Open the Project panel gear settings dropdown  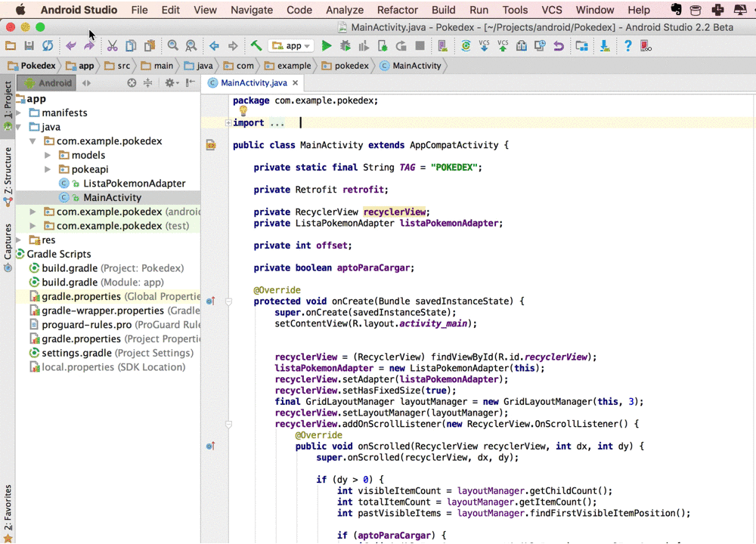172,83
